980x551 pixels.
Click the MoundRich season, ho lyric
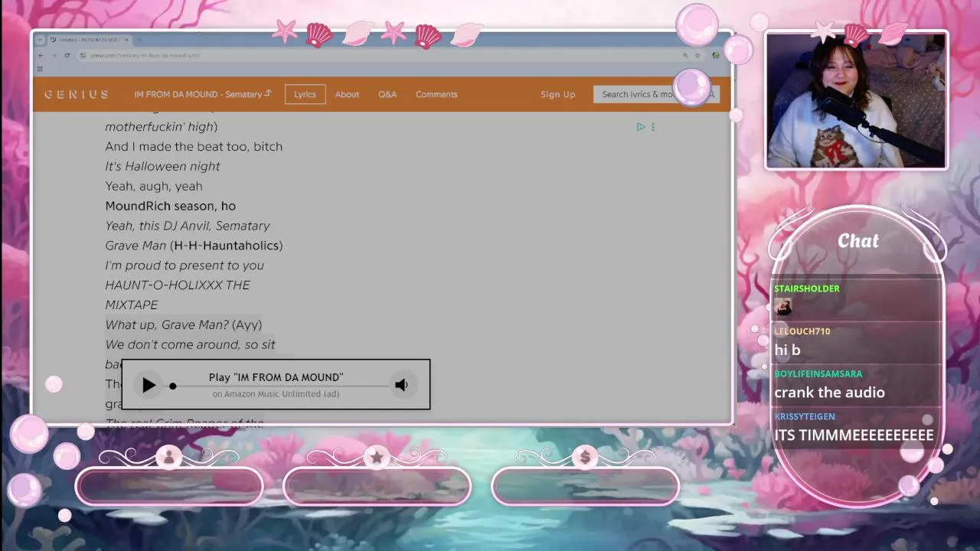coord(171,206)
